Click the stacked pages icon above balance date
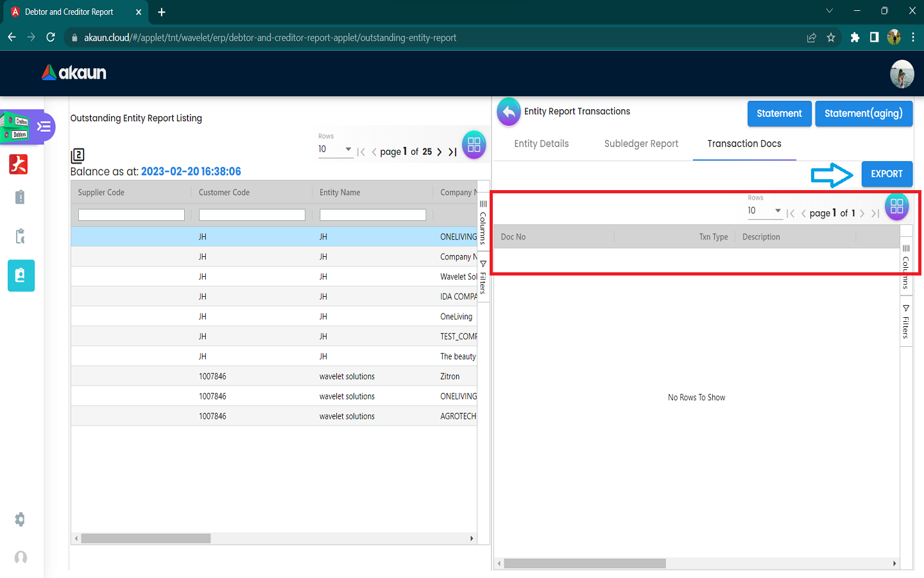924x578 pixels. [x=78, y=155]
